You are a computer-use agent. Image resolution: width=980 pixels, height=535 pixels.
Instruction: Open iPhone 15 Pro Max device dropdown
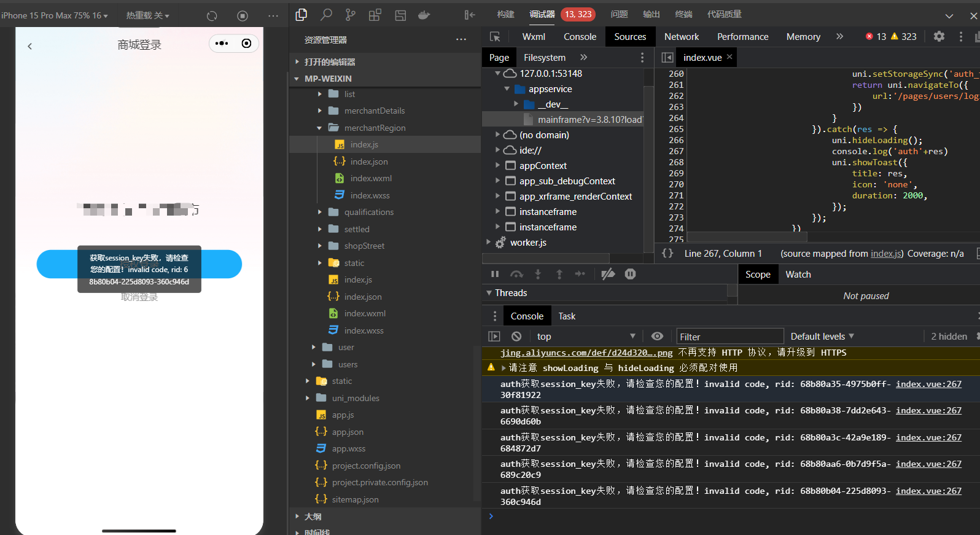[x=54, y=15]
